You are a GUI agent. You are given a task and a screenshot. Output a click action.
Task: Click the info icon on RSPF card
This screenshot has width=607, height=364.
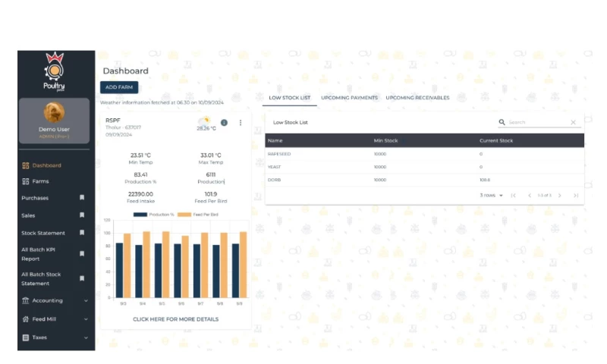pos(224,122)
